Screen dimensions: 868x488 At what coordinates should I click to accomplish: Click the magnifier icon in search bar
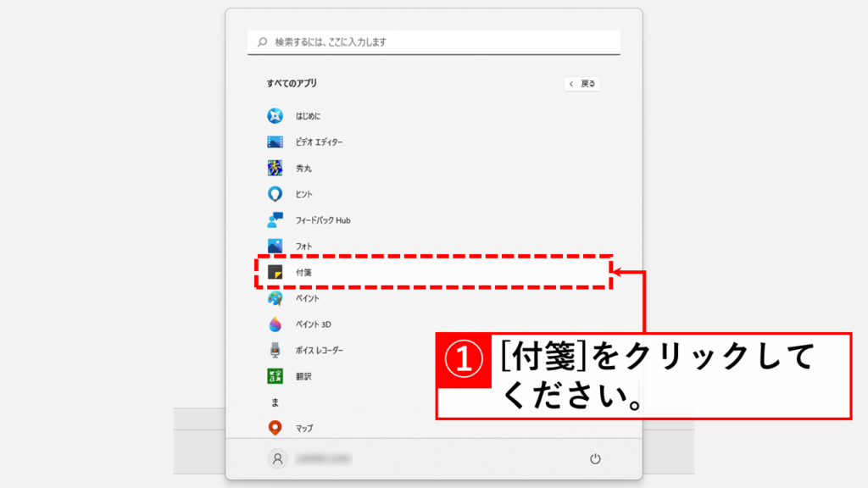tap(263, 42)
